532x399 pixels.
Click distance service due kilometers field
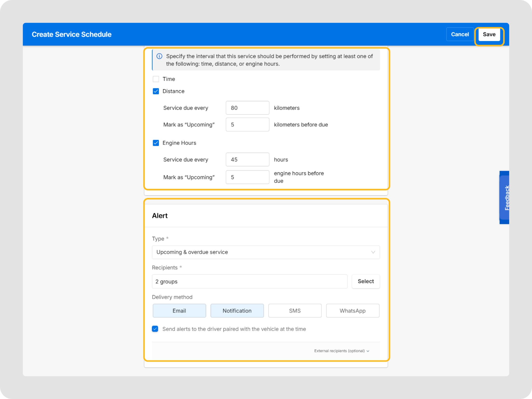tap(247, 108)
